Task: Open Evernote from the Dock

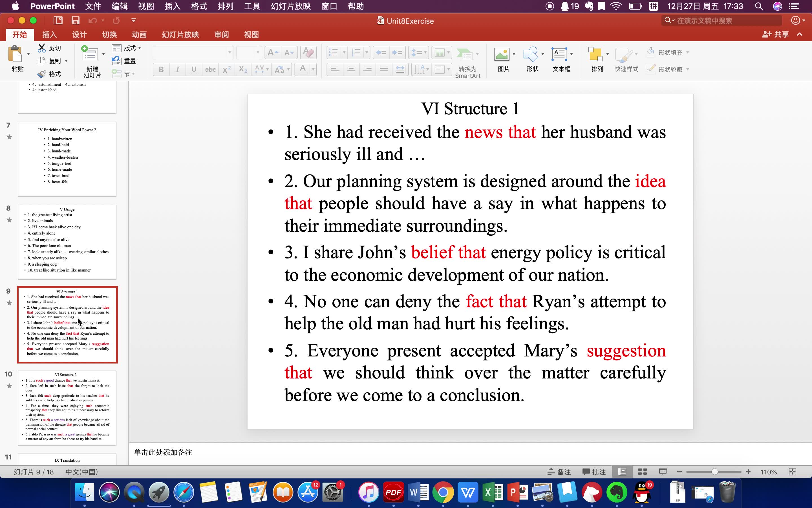Action: click(x=617, y=492)
